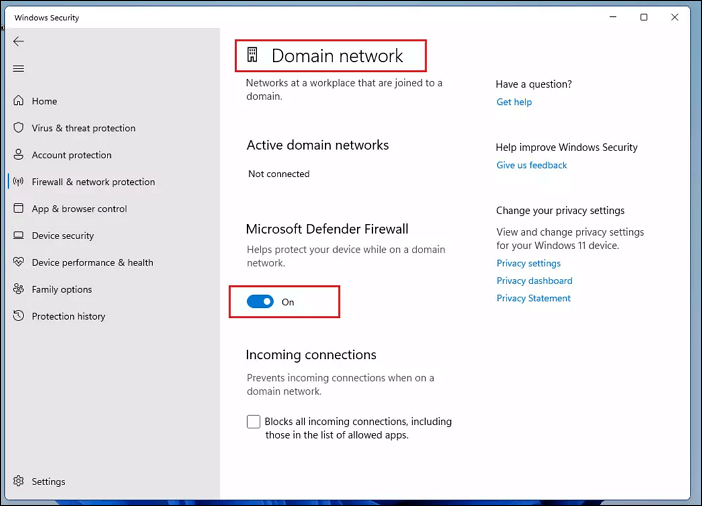Open the Privacy settings link
702x506 pixels.
pos(528,263)
